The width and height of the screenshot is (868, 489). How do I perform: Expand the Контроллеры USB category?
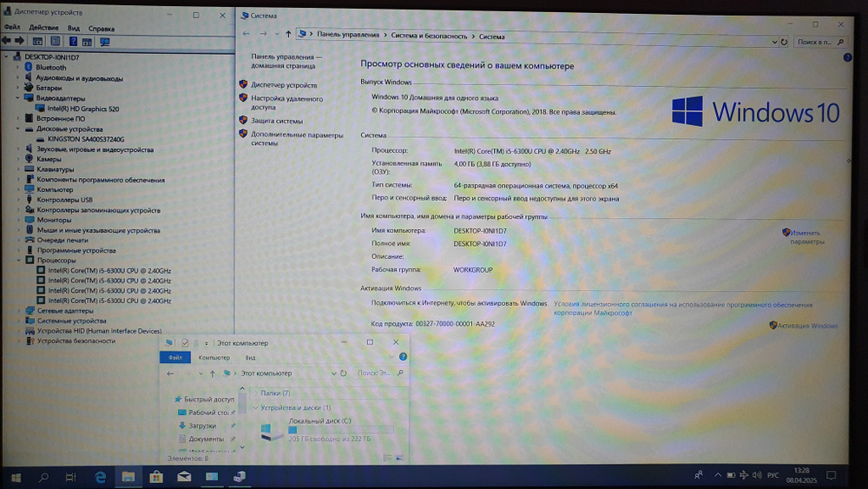(18, 200)
